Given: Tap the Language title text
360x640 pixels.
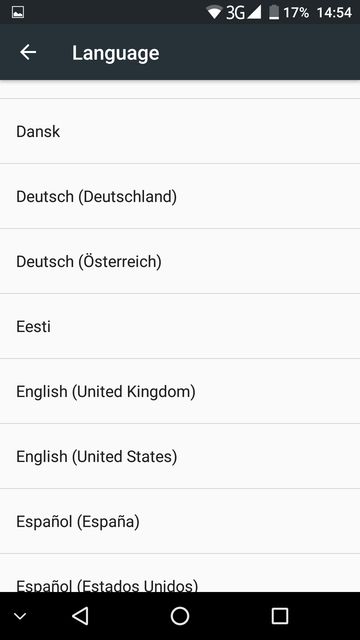Looking at the screenshot, I should (116, 53).
